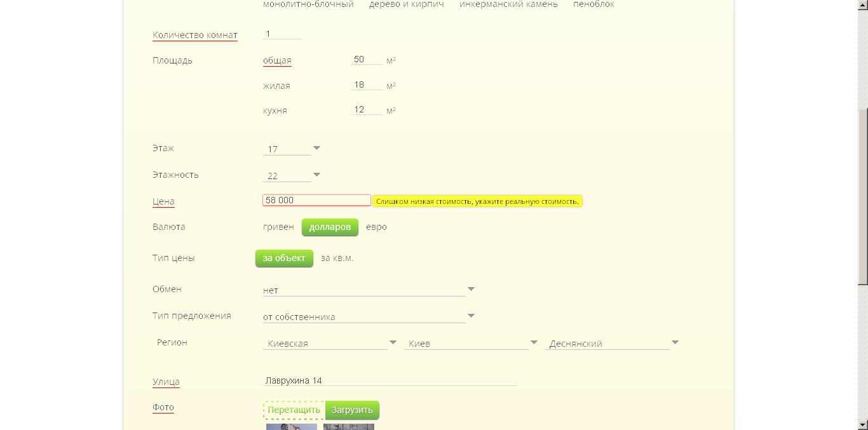
Task: Open the region dropdown "Киевская"
Action: tap(330, 344)
